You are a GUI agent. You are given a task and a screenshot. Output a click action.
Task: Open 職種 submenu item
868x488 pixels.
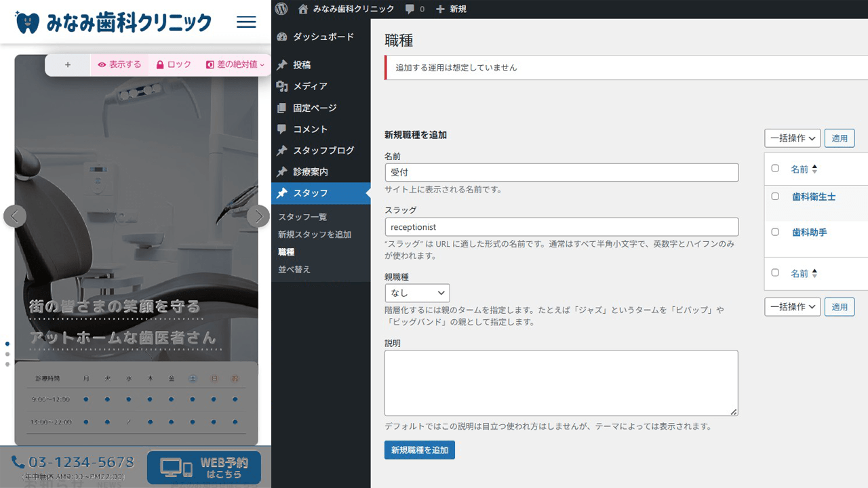pos(286,252)
